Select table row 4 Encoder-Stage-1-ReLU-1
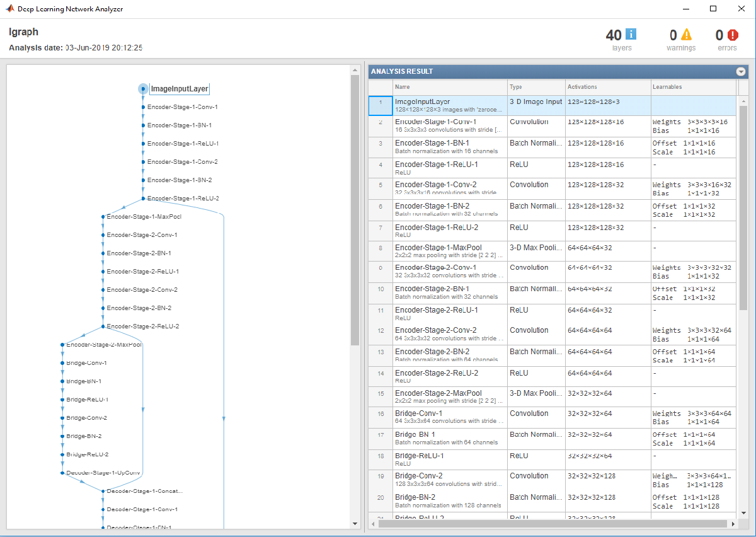Viewport: 756px width, 537px height. point(552,168)
